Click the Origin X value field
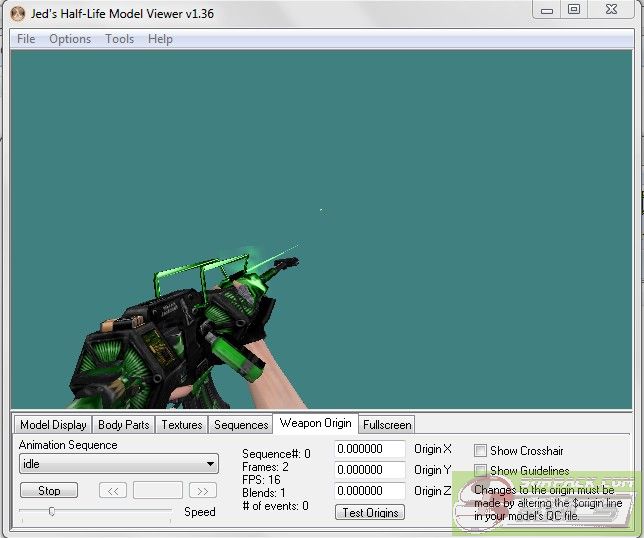 coord(370,449)
